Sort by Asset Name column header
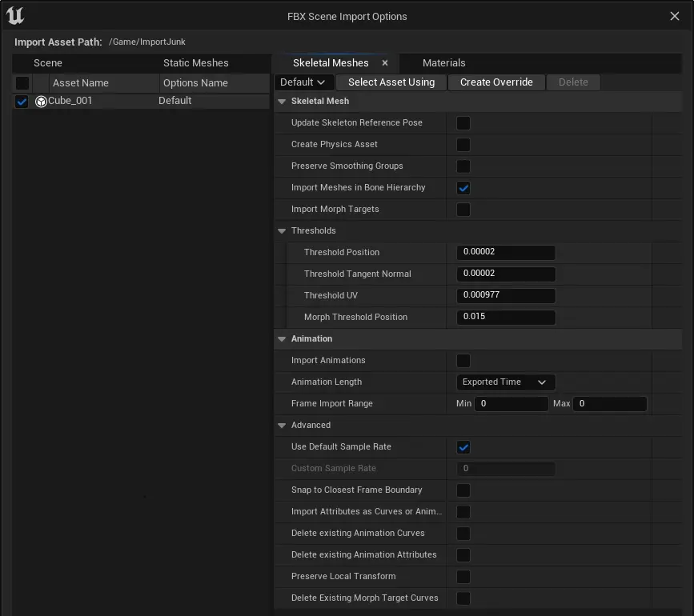This screenshot has width=694, height=616. (103, 82)
